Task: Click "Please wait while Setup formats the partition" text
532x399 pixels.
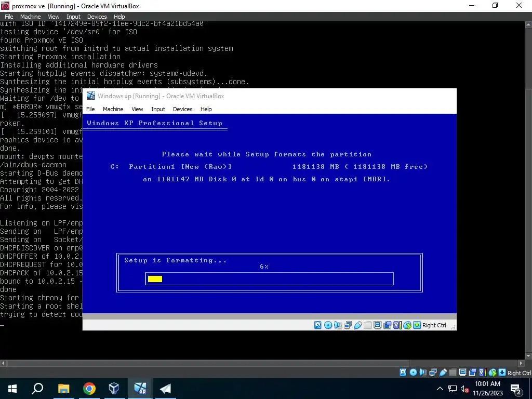Action: (267, 154)
